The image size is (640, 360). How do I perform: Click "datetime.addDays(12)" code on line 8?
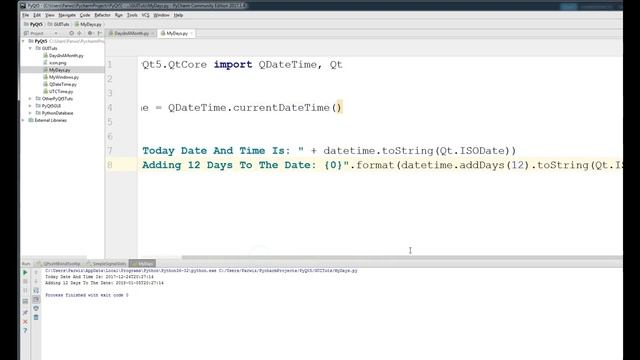pos(466,165)
